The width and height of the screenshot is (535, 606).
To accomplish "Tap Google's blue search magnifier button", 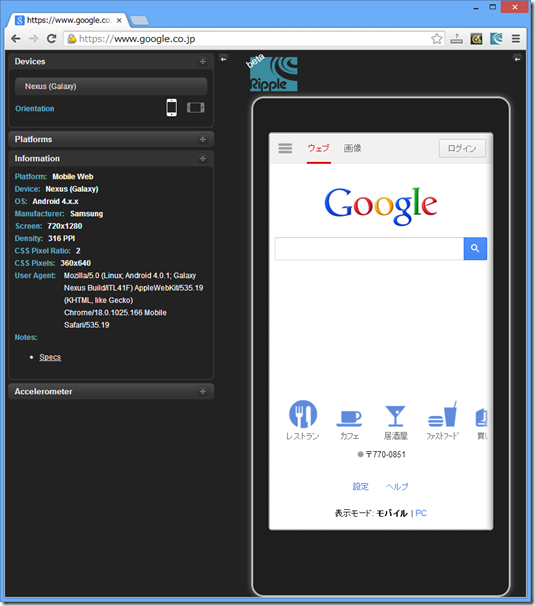I will 475,249.
